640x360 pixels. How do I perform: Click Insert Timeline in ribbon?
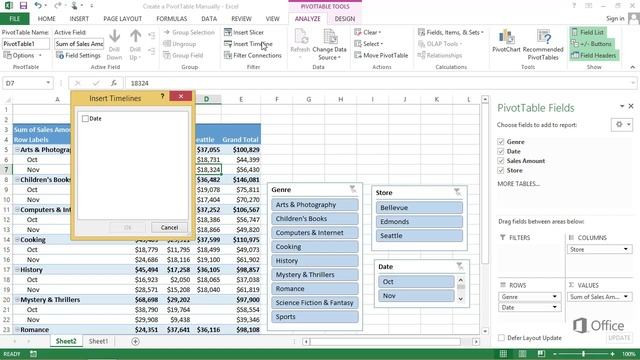point(248,44)
